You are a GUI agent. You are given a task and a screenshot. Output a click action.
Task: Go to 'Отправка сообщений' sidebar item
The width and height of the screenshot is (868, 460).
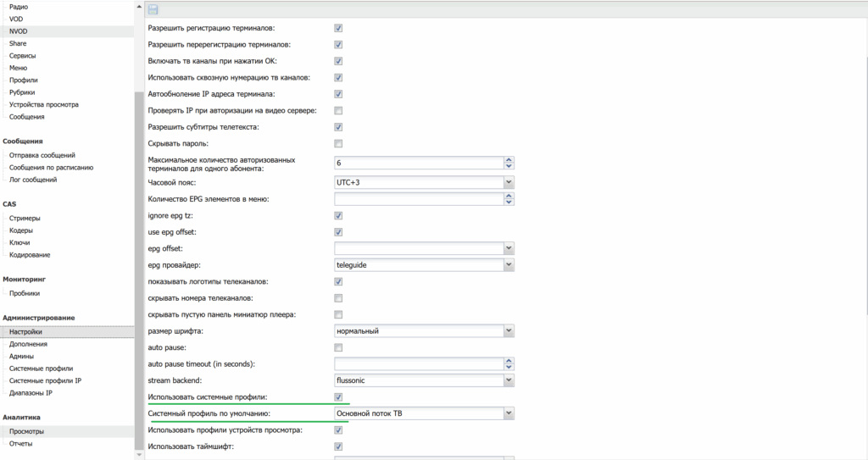(42, 156)
